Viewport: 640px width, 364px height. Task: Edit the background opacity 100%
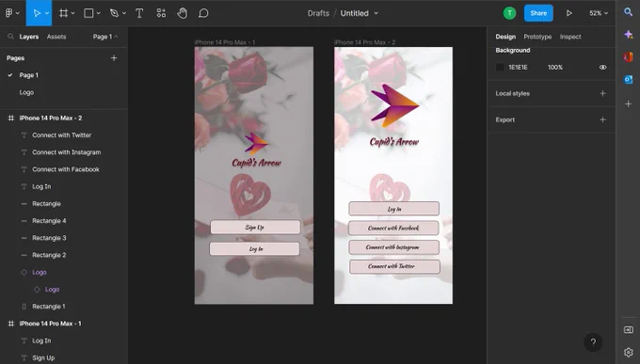555,68
